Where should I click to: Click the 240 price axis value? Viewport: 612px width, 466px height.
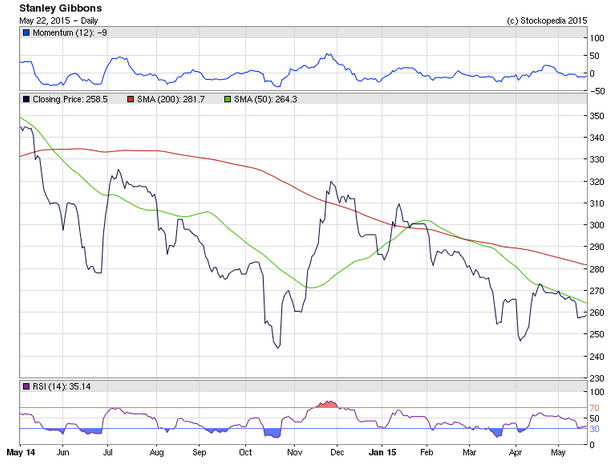[x=597, y=357]
